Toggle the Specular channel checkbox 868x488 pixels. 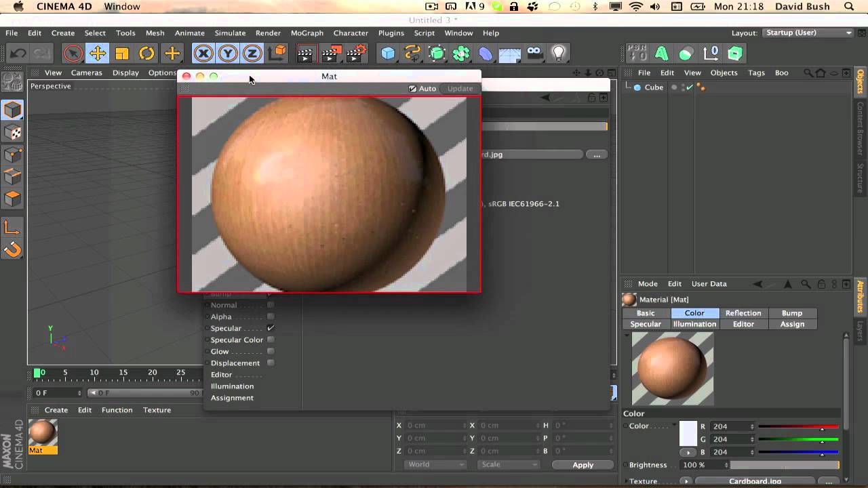tap(271, 328)
